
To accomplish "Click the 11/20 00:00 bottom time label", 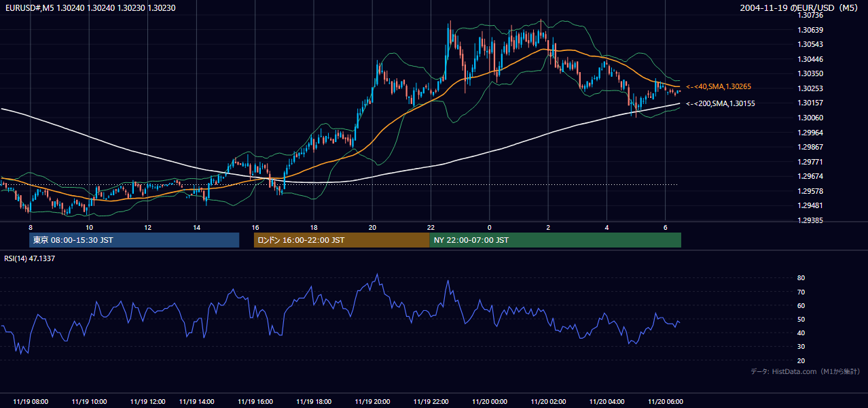I will coord(489,401).
